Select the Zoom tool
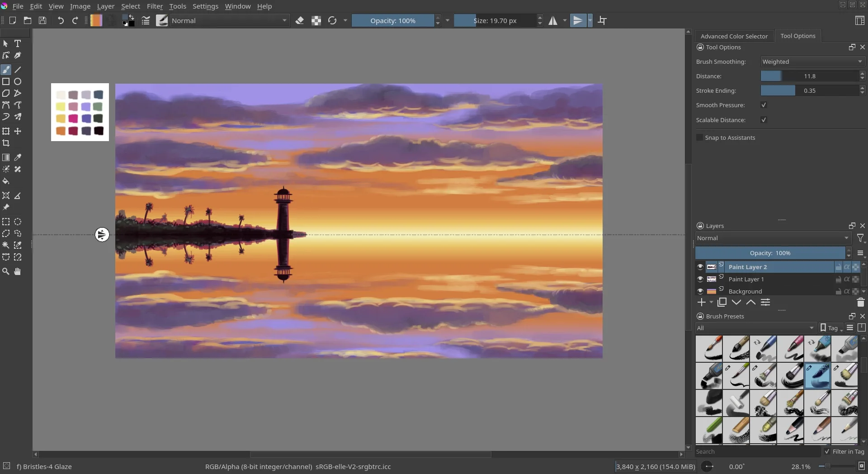868x474 pixels. pyautogui.click(x=6, y=271)
